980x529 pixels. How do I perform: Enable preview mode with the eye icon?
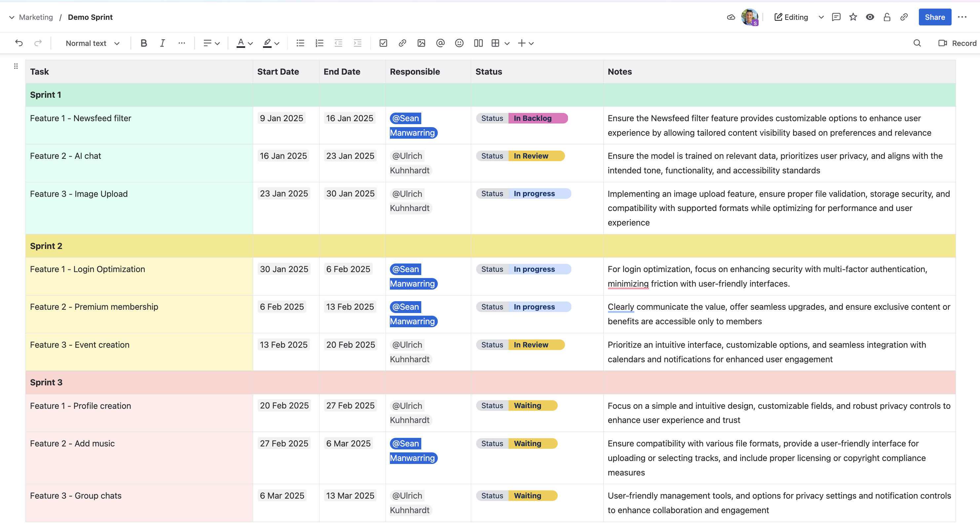pyautogui.click(x=870, y=17)
